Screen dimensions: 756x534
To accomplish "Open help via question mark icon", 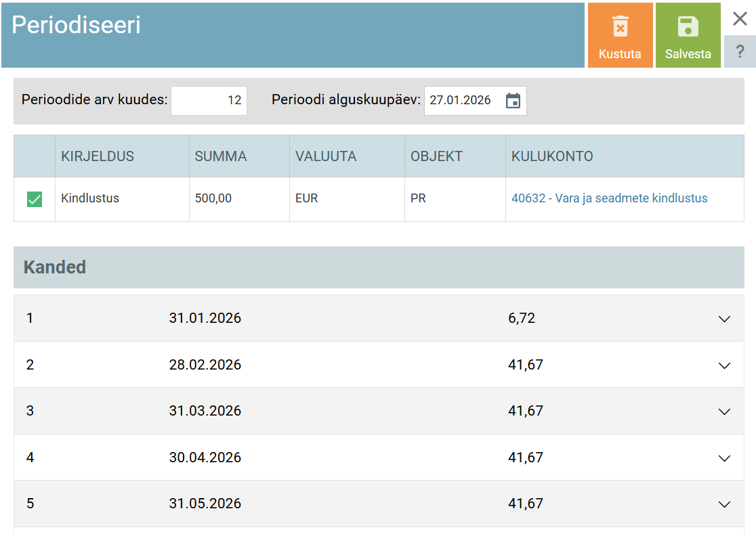I will tap(740, 51).
